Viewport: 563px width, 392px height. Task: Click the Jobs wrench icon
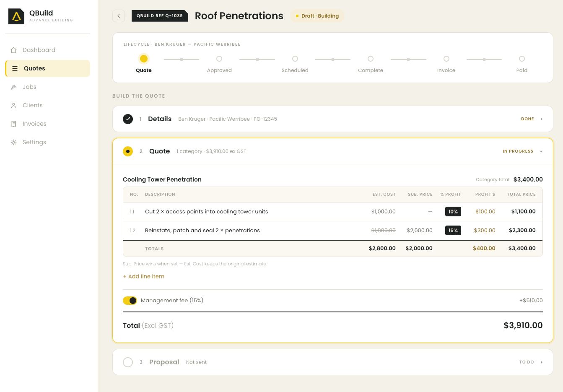point(14,87)
